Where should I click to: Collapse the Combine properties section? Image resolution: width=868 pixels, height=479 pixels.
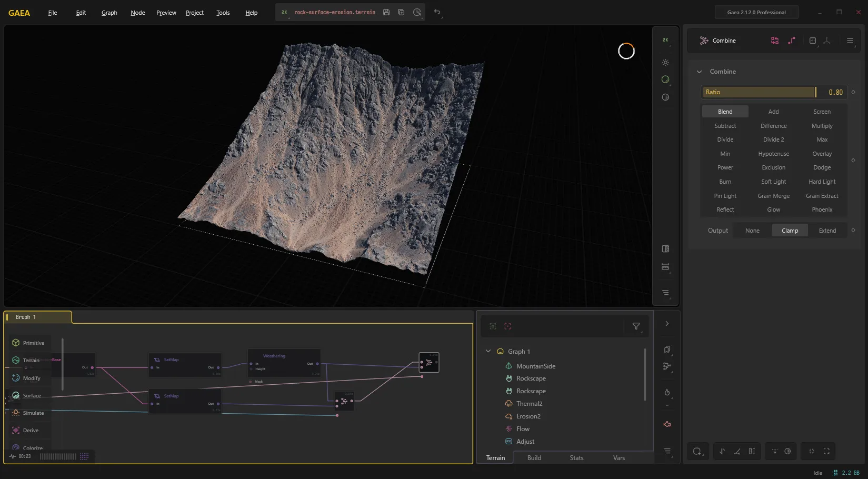[699, 72]
